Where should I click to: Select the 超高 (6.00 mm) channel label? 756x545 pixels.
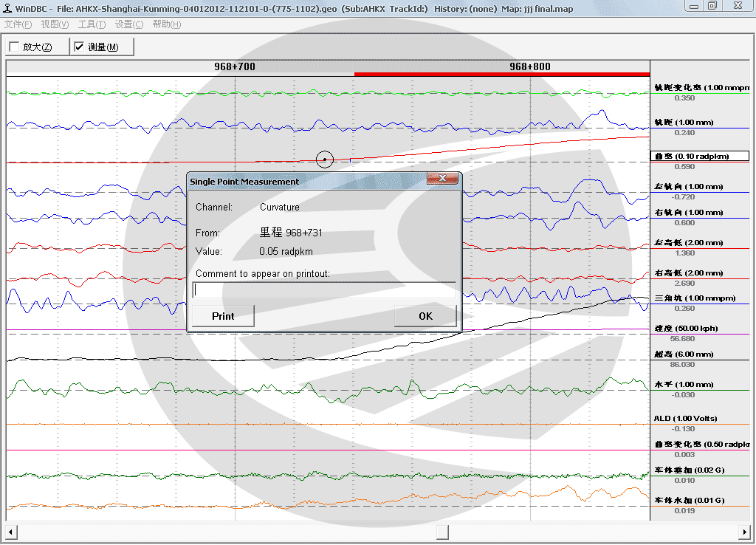(684, 354)
